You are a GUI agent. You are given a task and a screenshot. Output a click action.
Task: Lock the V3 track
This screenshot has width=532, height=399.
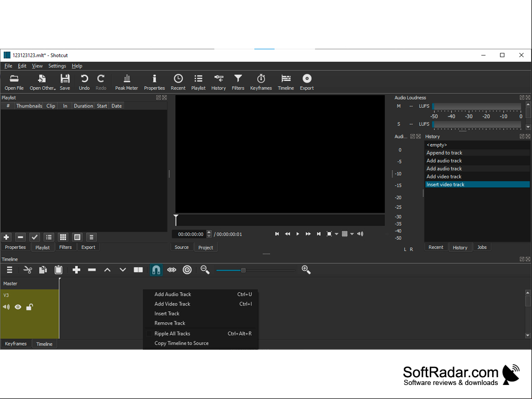[x=30, y=307]
